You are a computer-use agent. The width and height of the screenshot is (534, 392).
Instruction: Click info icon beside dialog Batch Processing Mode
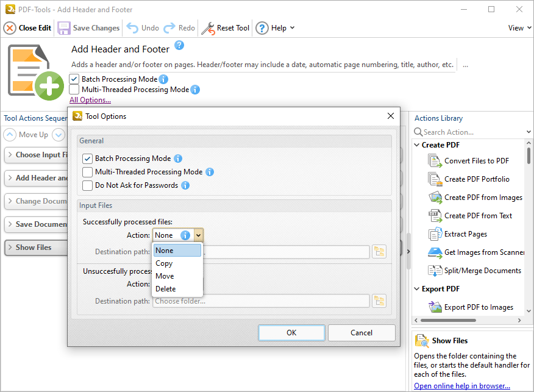pos(178,159)
